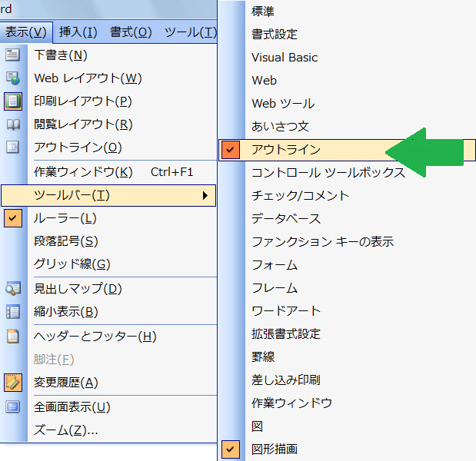Open the 挿入(I) menu
The width and height of the screenshot is (476, 461).
coord(78,32)
